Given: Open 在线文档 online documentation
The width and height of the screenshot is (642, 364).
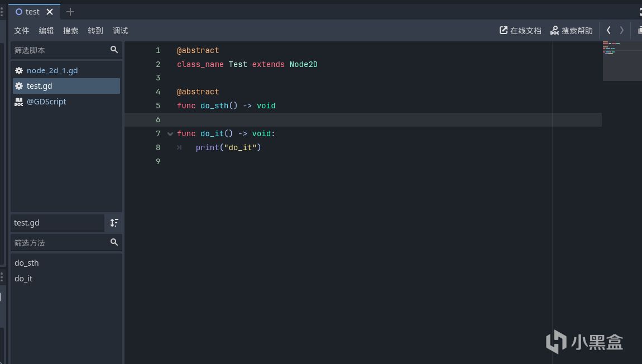Looking at the screenshot, I should tap(520, 31).
